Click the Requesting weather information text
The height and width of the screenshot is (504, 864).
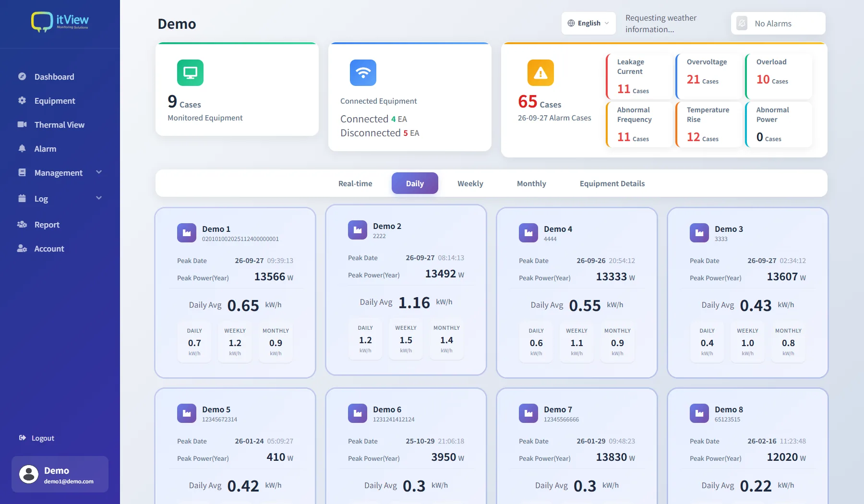point(661,24)
